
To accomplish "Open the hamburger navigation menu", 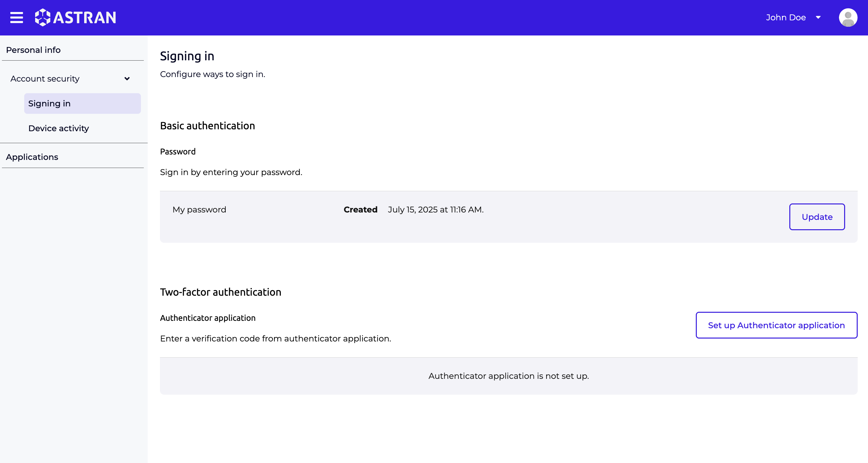I will 16,17.
